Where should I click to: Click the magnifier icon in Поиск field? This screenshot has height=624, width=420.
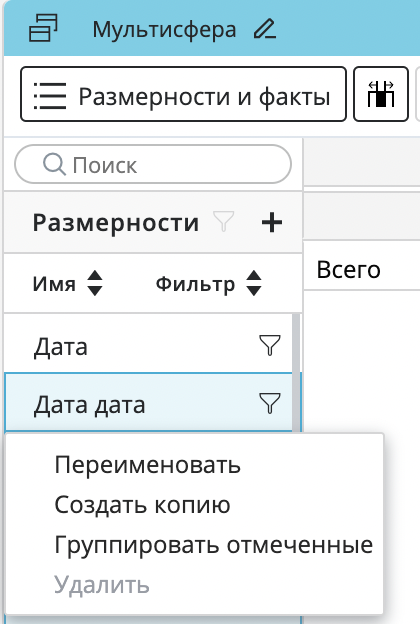(54, 164)
